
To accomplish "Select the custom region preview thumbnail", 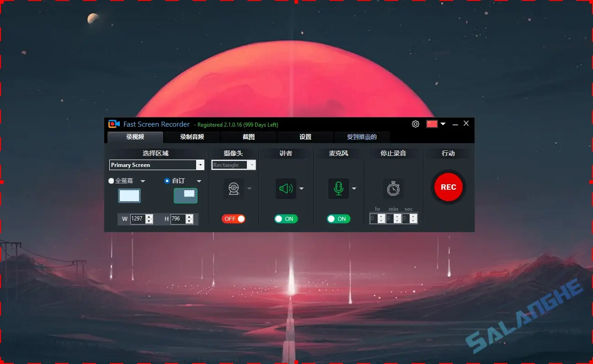I will pyautogui.click(x=185, y=195).
